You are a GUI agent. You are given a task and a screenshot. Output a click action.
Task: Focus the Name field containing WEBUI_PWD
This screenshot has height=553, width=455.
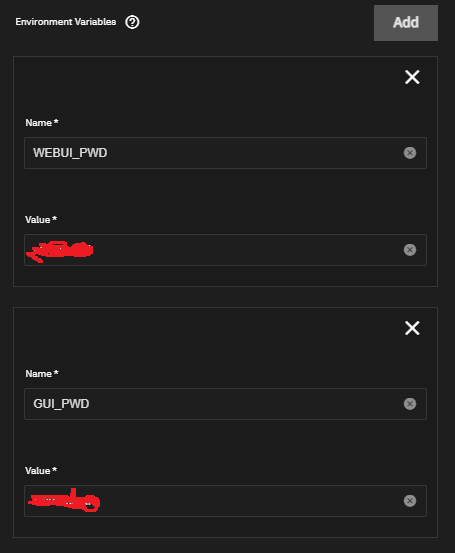coord(225,153)
